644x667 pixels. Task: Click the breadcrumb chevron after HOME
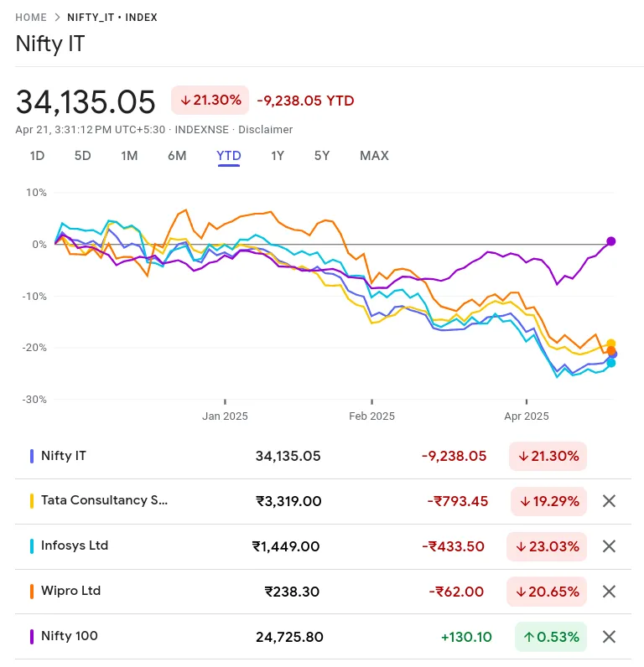pos(57,18)
